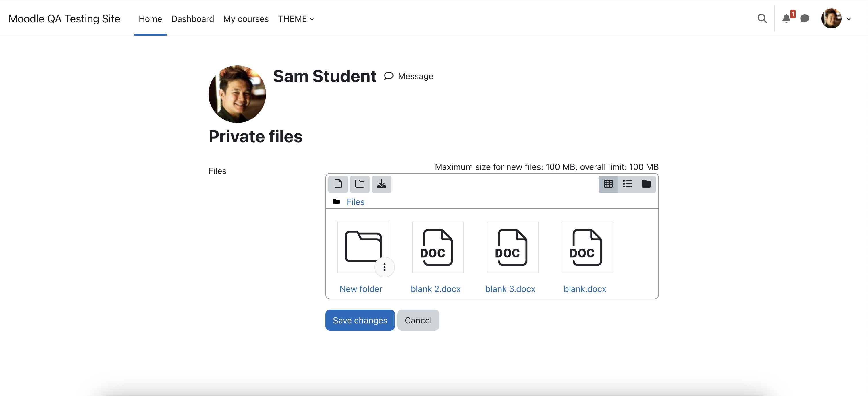Select the blank 2.docx file icon
The width and height of the screenshot is (868, 396).
pyautogui.click(x=438, y=247)
